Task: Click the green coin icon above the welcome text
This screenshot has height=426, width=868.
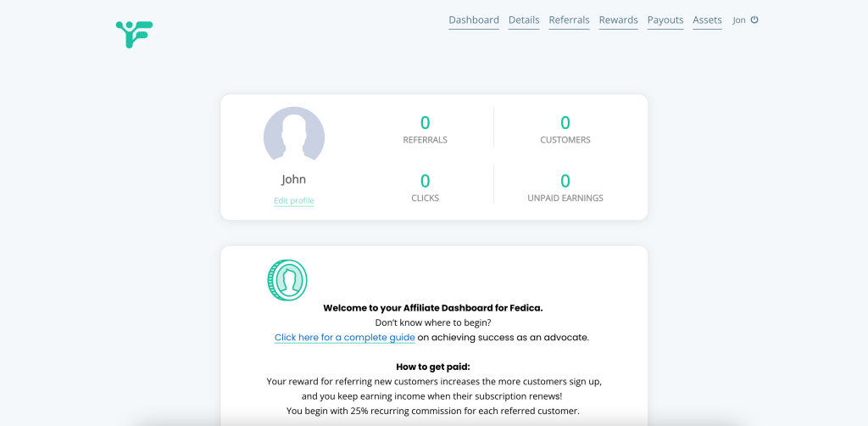Action: click(287, 280)
